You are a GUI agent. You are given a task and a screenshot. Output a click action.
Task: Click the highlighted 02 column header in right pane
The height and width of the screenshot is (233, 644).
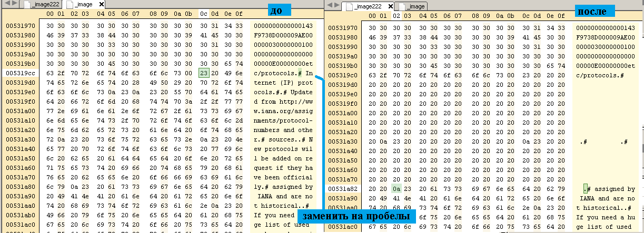[396, 16]
